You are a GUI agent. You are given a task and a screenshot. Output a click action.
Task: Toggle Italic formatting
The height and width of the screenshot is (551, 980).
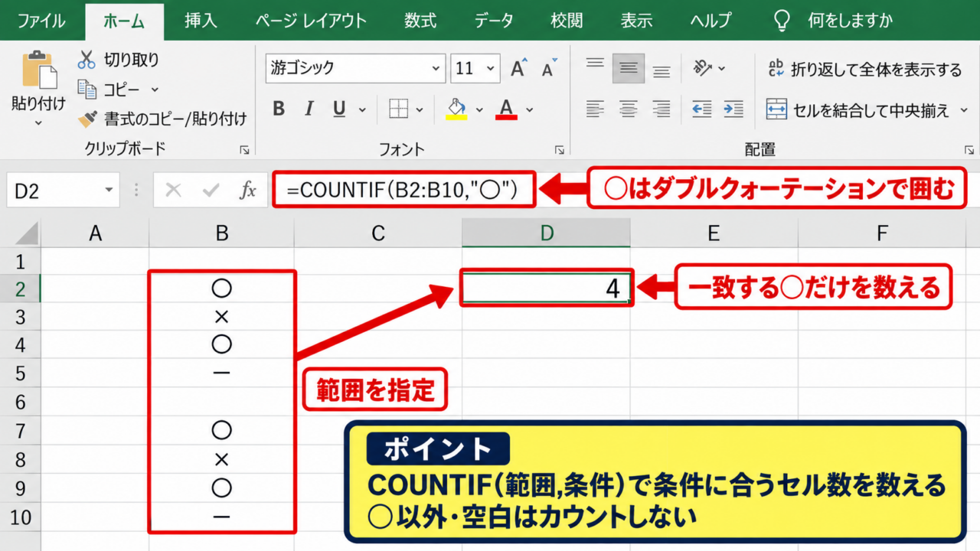(309, 109)
